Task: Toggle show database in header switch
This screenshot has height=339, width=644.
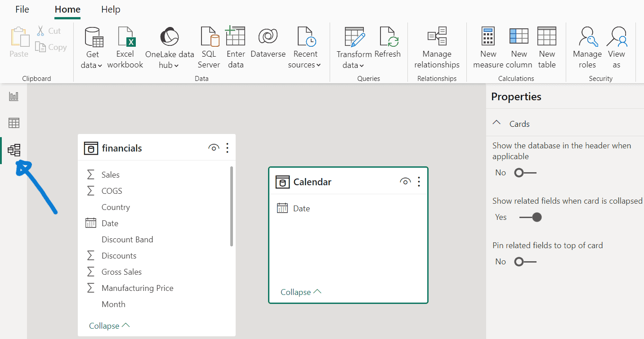Action: pyautogui.click(x=525, y=173)
